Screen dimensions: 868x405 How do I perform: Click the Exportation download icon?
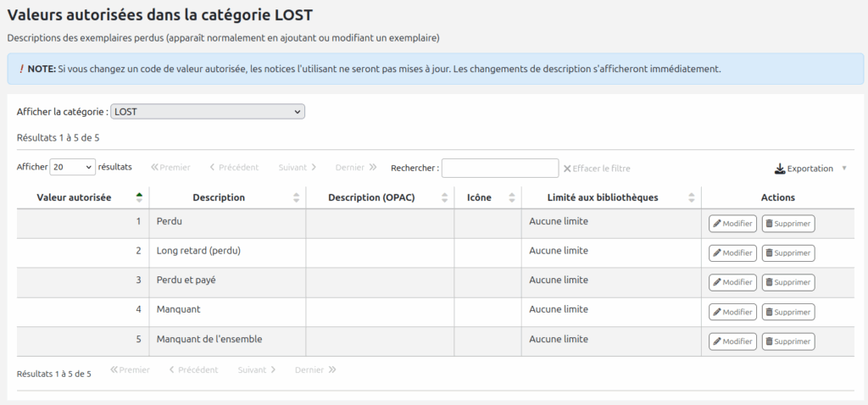click(x=780, y=169)
